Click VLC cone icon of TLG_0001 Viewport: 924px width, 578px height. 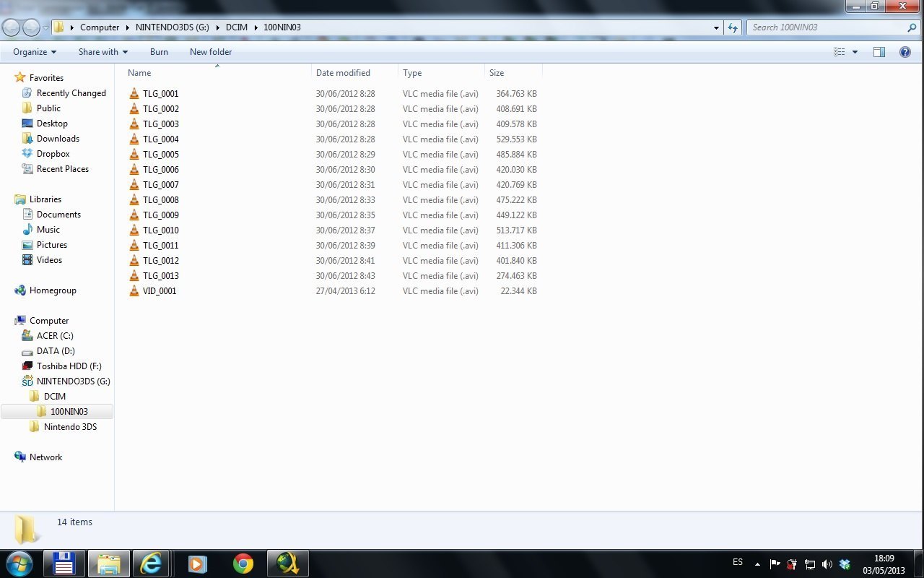coord(134,93)
